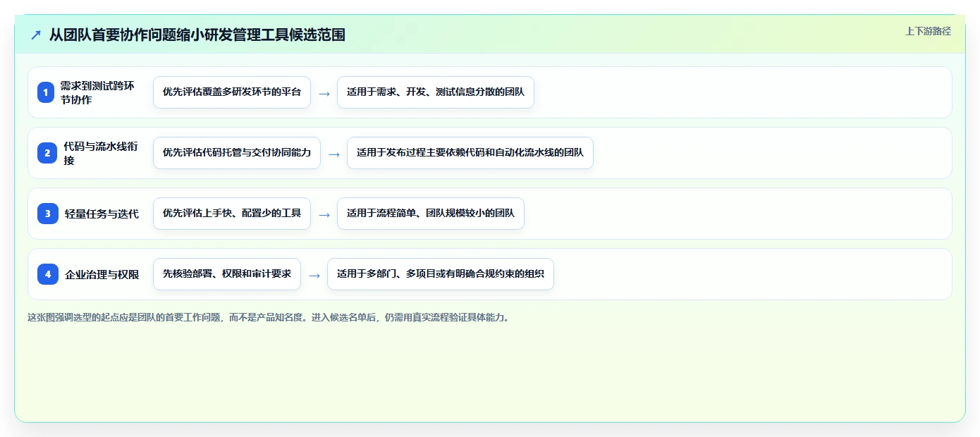Select the 轻量任务与迭代 row label

click(x=102, y=214)
